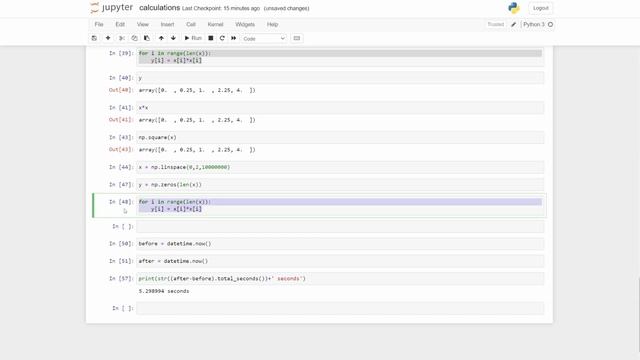Click Out[43] array output text

point(197,150)
